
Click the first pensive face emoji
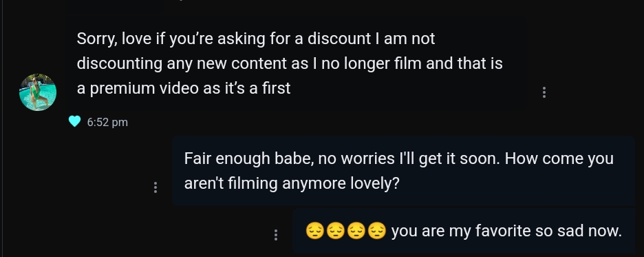pos(315,231)
